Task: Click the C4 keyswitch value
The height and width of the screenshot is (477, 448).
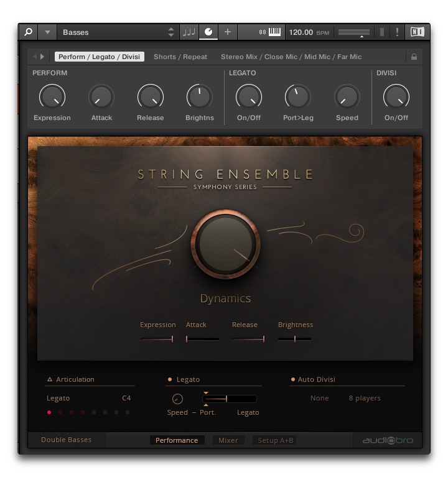Action: pyautogui.click(x=126, y=398)
